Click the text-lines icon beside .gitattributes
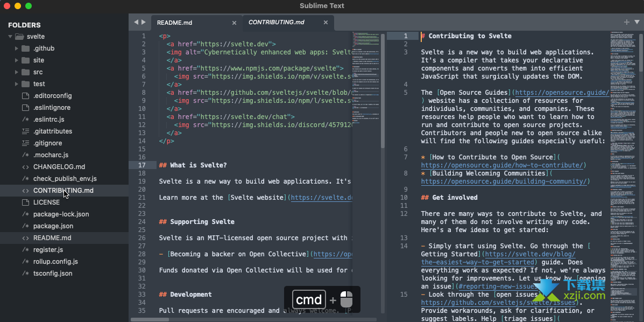Image resolution: width=644 pixels, height=322 pixels. tap(25, 131)
